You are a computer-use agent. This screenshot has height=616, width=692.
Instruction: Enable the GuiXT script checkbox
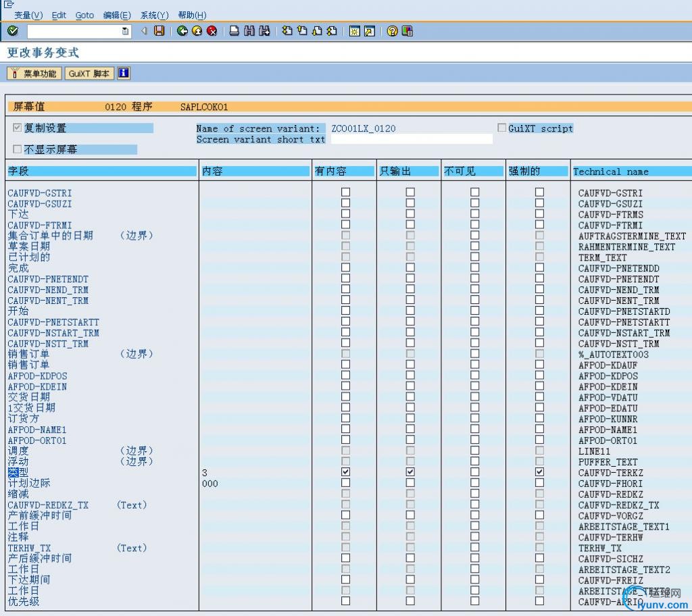502,128
